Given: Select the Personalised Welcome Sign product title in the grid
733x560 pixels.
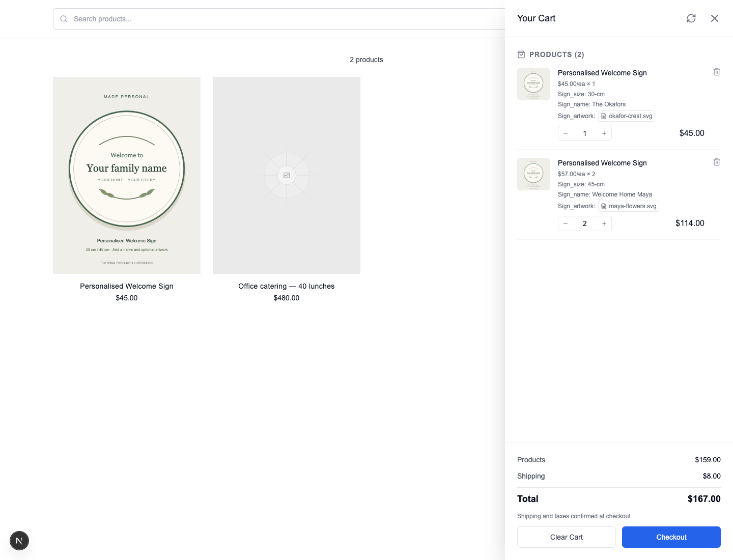Looking at the screenshot, I should click(127, 286).
